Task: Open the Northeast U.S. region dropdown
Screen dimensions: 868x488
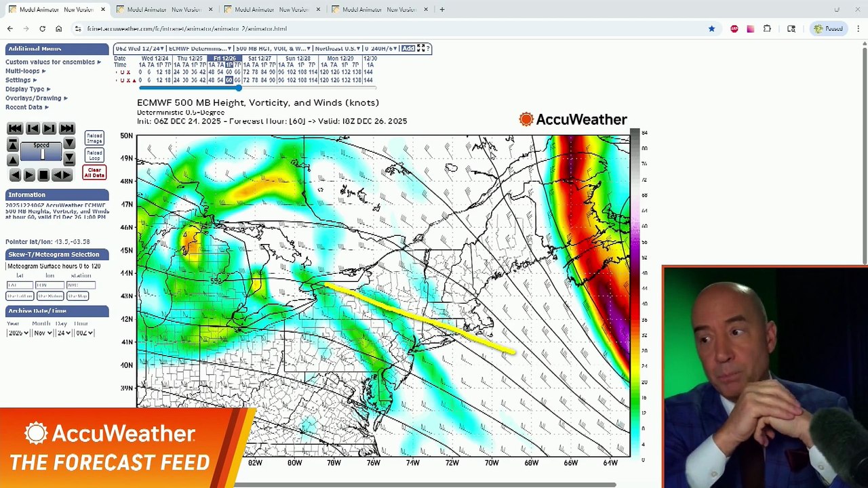Action: 337,49
